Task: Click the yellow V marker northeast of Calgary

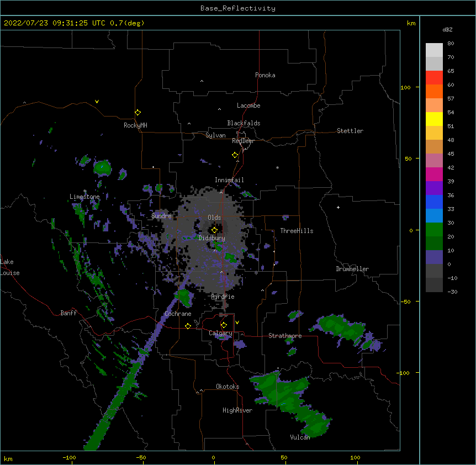Action: click(237, 323)
